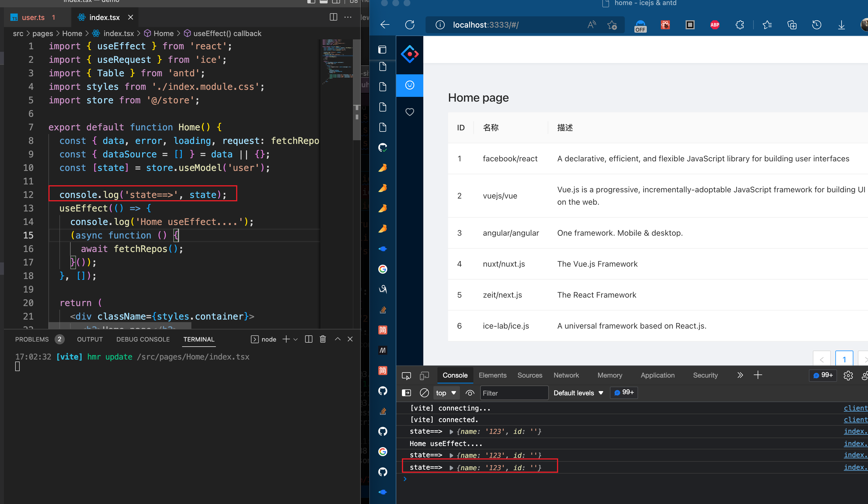Screen dimensions: 868x504
Task: Open the Default levels dropdown
Action: coord(578,393)
